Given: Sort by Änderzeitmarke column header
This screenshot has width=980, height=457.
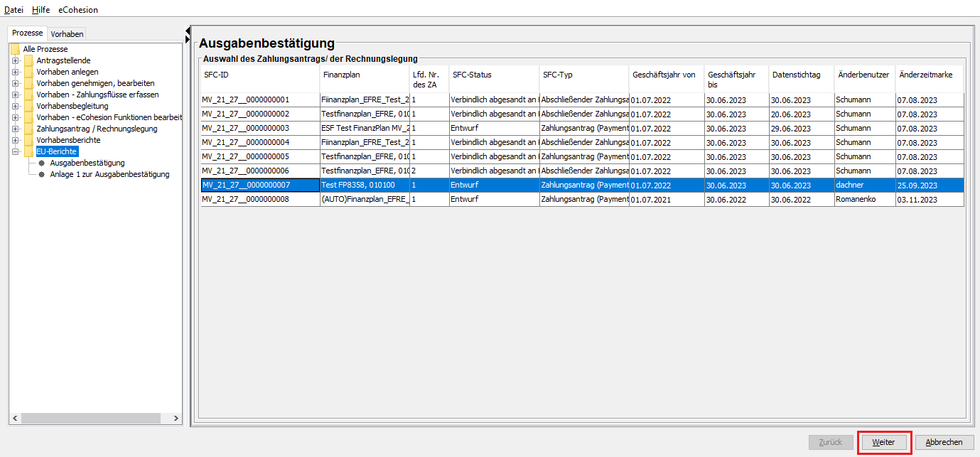Looking at the screenshot, I should 930,78.
